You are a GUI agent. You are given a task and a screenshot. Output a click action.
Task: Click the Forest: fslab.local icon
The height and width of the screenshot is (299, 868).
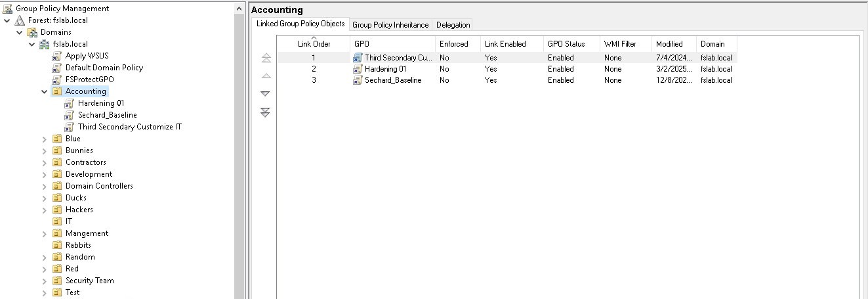click(20, 20)
